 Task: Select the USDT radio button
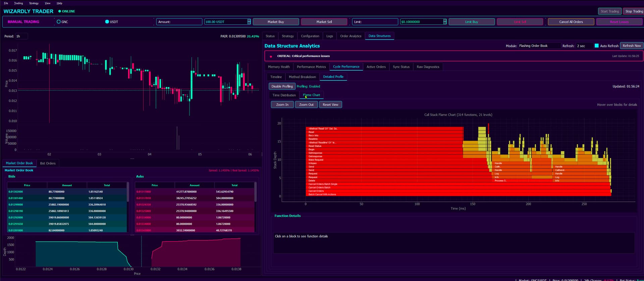click(x=107, y=22)
